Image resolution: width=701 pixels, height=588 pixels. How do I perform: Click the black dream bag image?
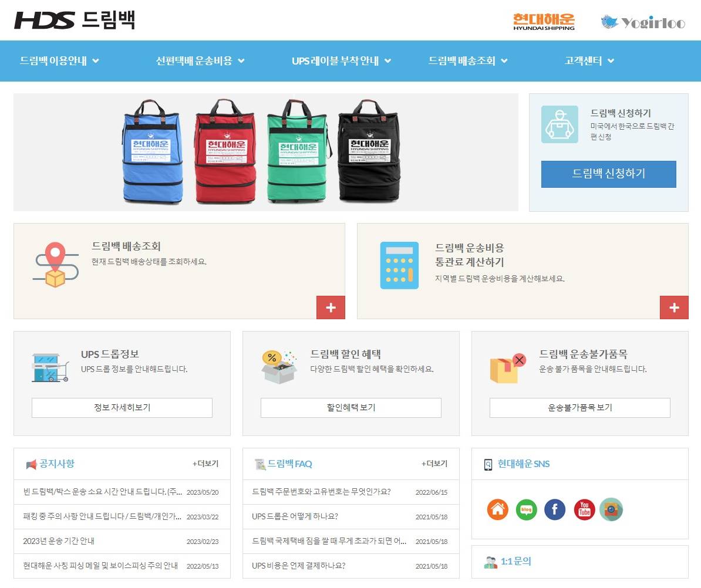click(369, 151)
